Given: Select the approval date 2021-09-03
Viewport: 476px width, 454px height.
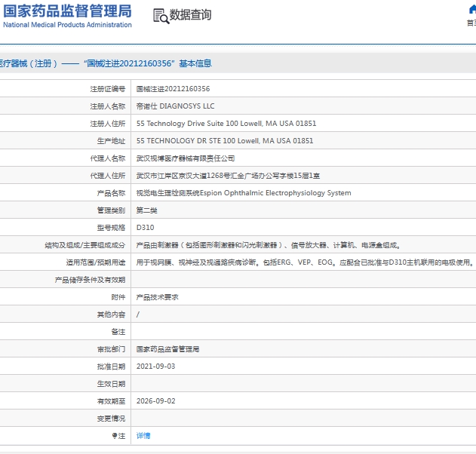Looking at the screenshot, I should [155, 367].
